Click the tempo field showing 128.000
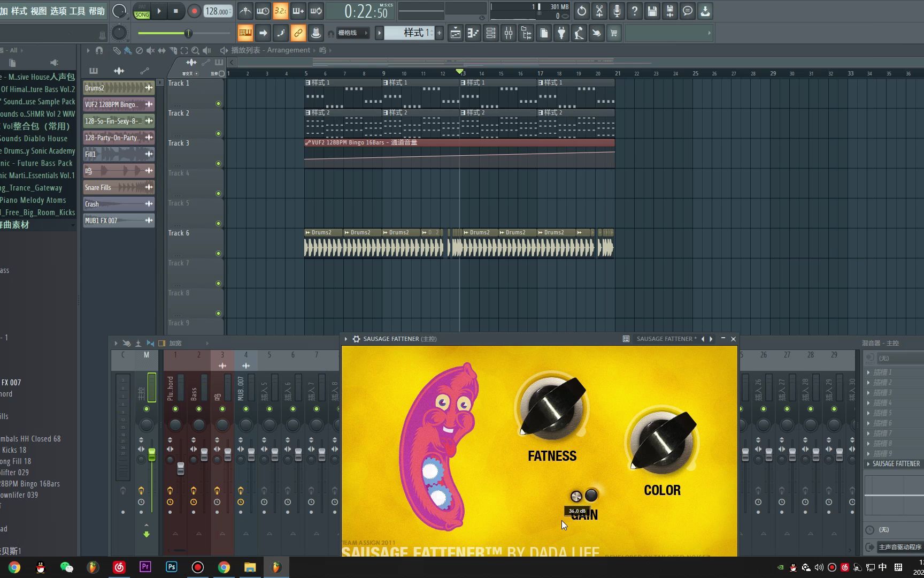924x578 pixels. (218, 11)
